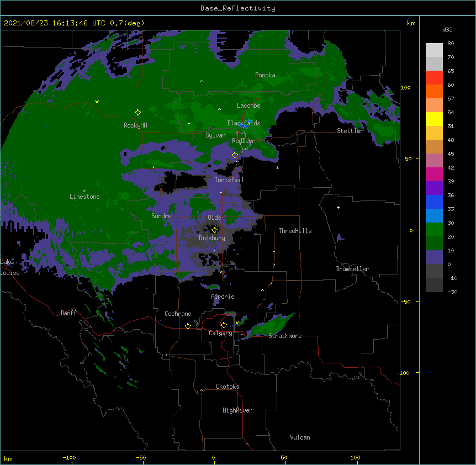The height and width of the screenshot is (465, 476).
Task: Choose the purple 36-39 dBZ legend swatch
Action: click(x=434, y=188)
